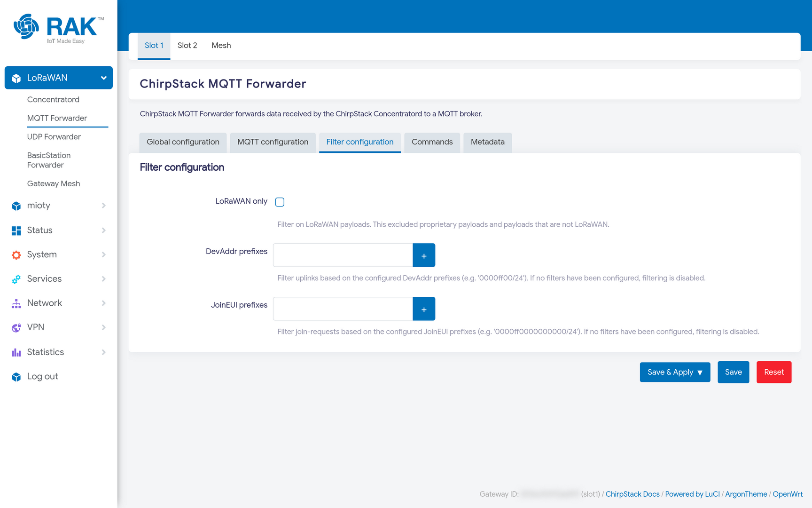Click the ChirpStack MQTT Forwarder heading

(223, 84)
